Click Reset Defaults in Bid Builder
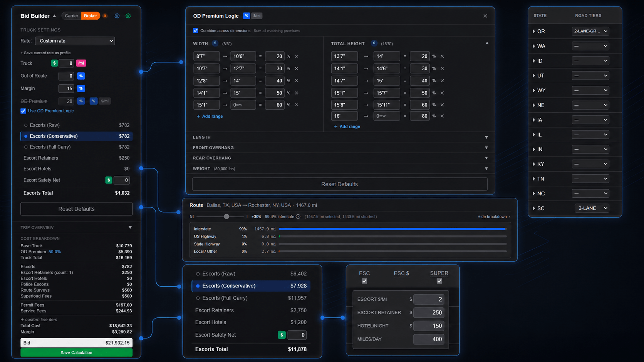Image resolution: width=644 pixels, height=362 pixels. click(x=76, y=209)
